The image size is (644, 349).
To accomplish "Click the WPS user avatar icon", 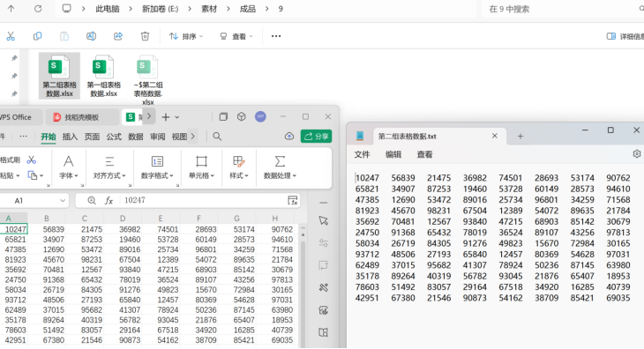I will pos(260,117).
